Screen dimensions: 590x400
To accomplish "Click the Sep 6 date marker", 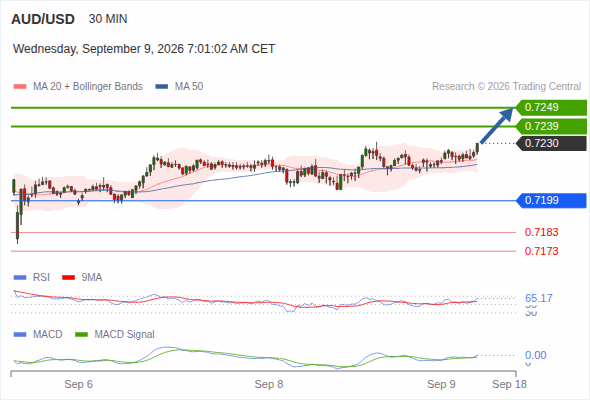I will (78, 384).
